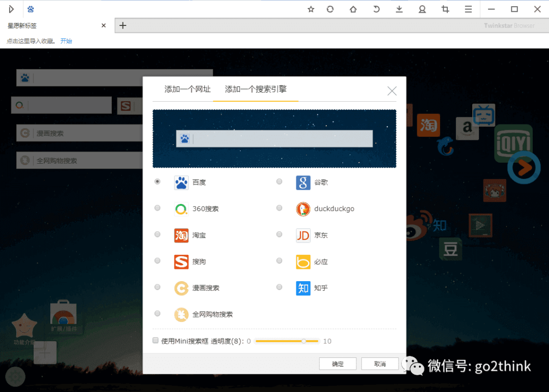
Task: Click the duckduckgo duck icon
Action: pos(303,209)
